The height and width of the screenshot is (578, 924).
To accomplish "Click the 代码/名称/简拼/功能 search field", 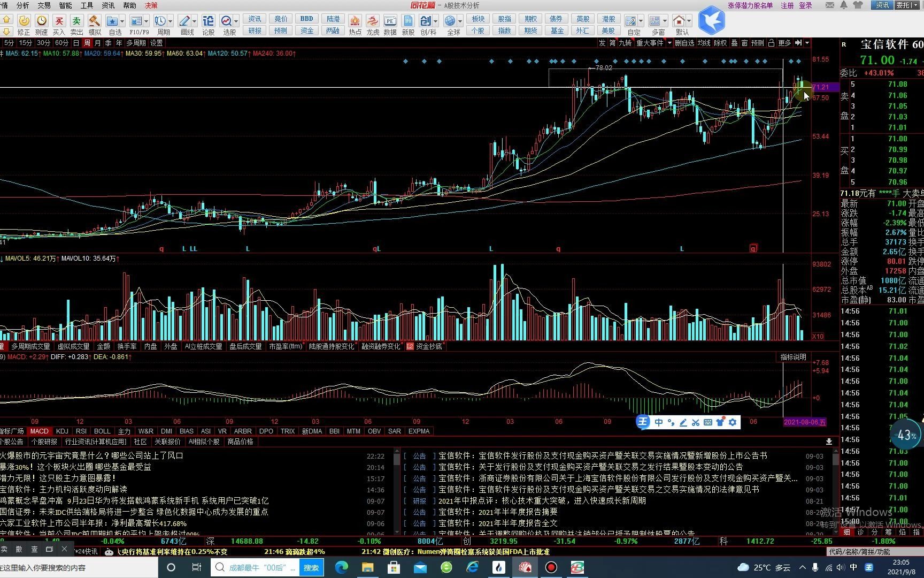I will (x=874, y=551).
